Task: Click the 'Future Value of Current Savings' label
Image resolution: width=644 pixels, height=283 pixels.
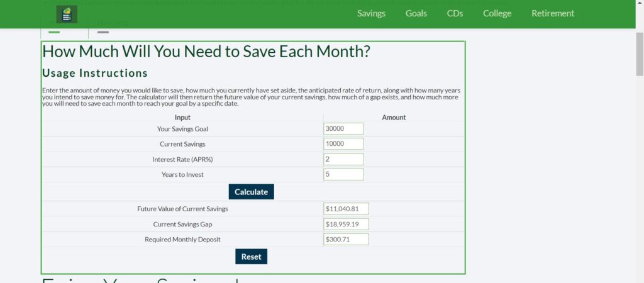Action: pos(182,209)
